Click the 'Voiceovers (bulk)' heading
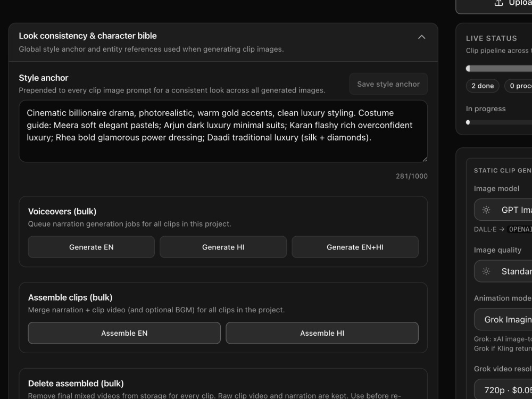This screenshot has height=399, width=532. 62,211
